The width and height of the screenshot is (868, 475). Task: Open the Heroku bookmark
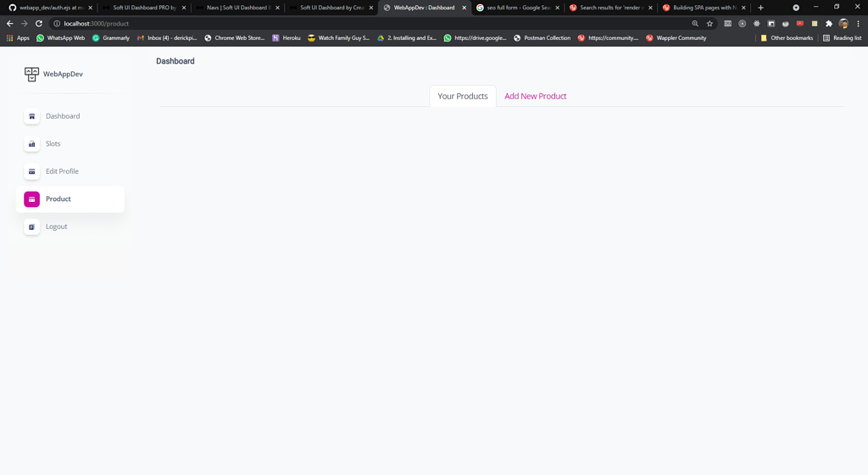coord(287,38)
